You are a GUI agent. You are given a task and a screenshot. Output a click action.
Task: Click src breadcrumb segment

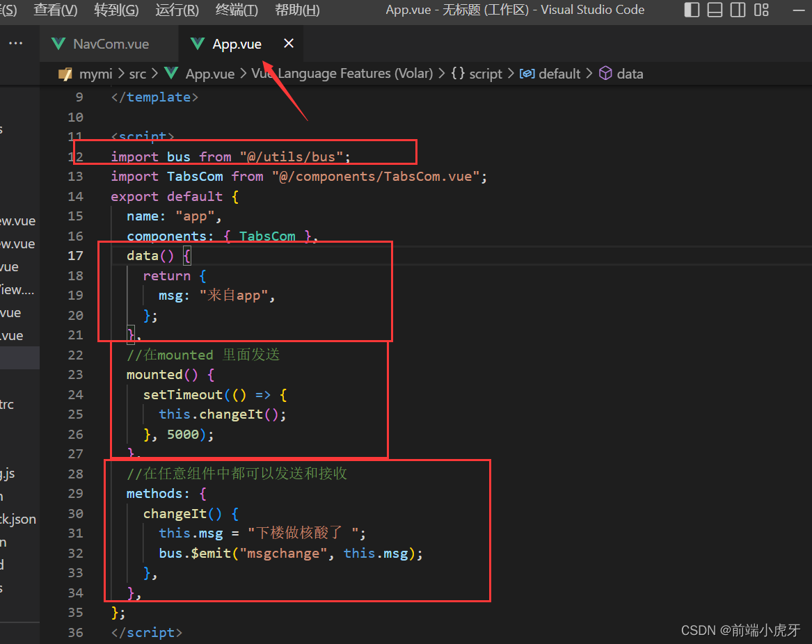pyautogui.click(x=138, y=74)
